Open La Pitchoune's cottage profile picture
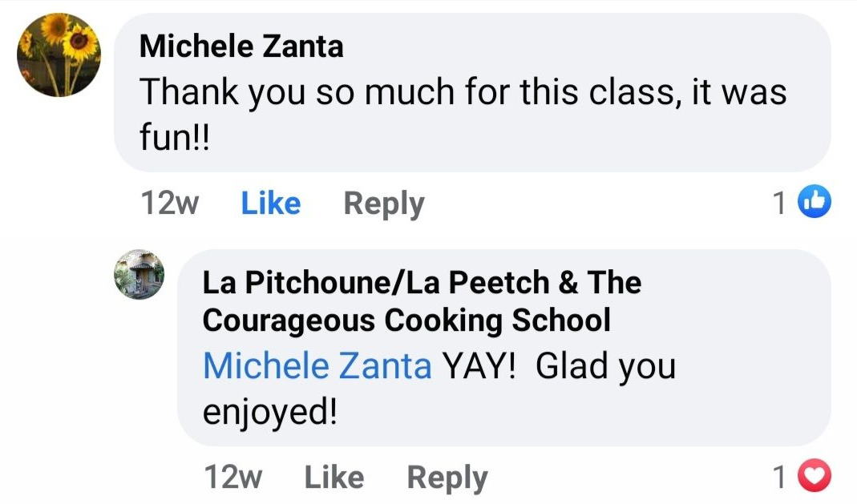This screenshot has height=504, width=857. pos(139,274)
